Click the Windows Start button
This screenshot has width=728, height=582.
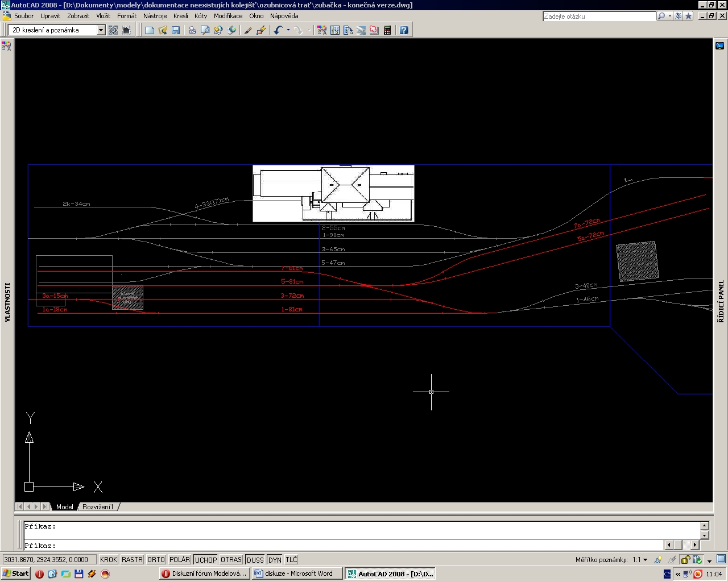tap(16, 573)
